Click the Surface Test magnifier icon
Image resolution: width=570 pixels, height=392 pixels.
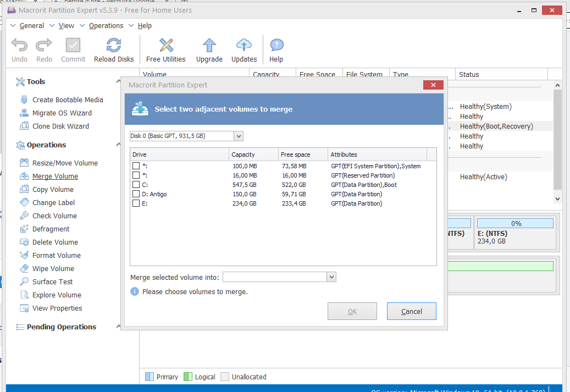(x=24, y=281)
